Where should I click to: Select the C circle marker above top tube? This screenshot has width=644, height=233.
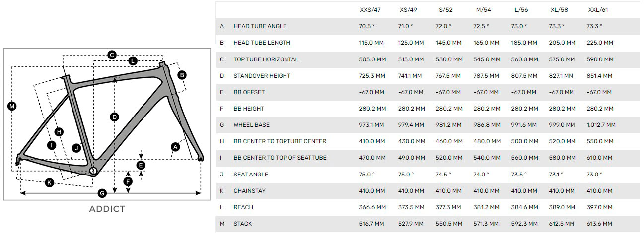112,55
